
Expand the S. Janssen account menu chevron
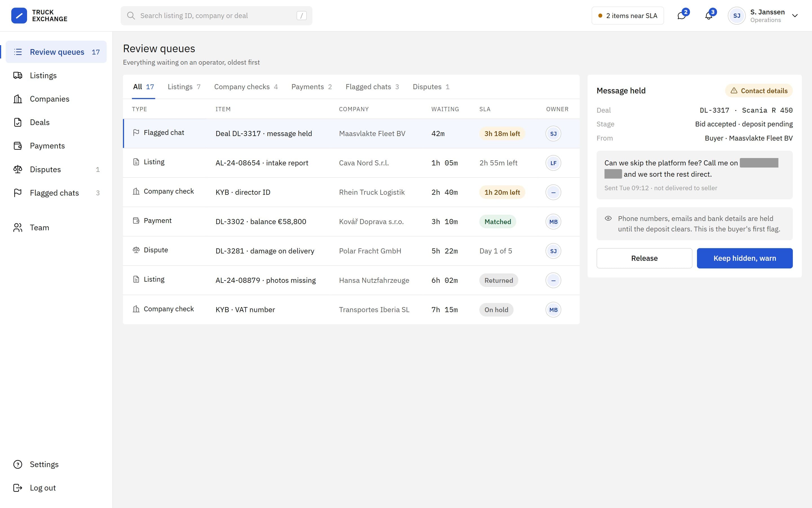(795, 16)
